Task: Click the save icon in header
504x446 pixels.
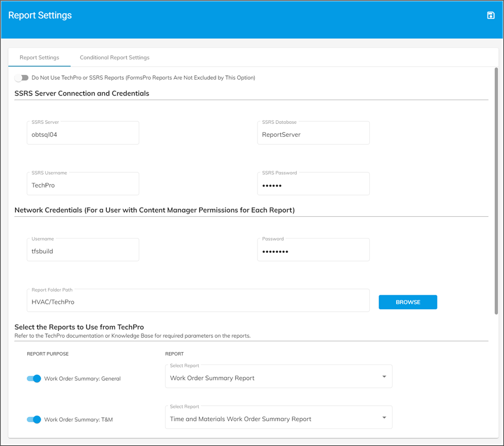Action: 491,15
